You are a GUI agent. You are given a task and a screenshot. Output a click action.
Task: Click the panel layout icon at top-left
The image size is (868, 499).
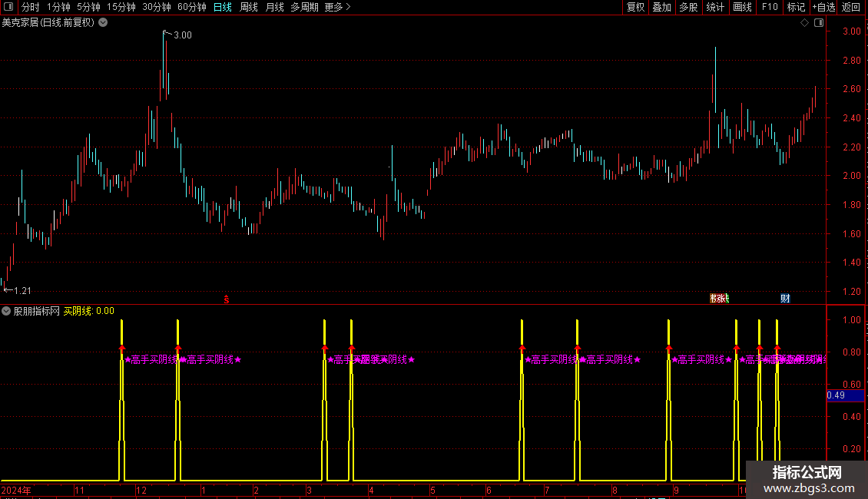pos(8,7)
